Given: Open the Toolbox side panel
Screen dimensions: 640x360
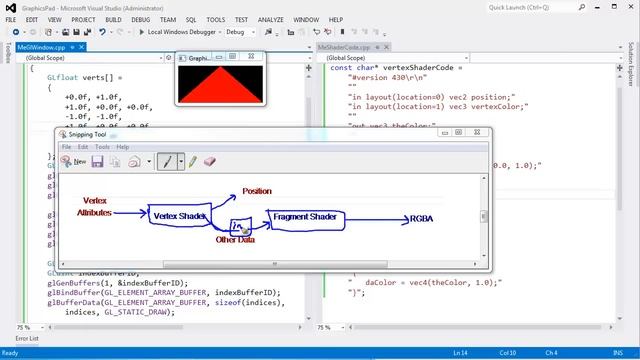Looking at the screenshot, I should (8, 53).
